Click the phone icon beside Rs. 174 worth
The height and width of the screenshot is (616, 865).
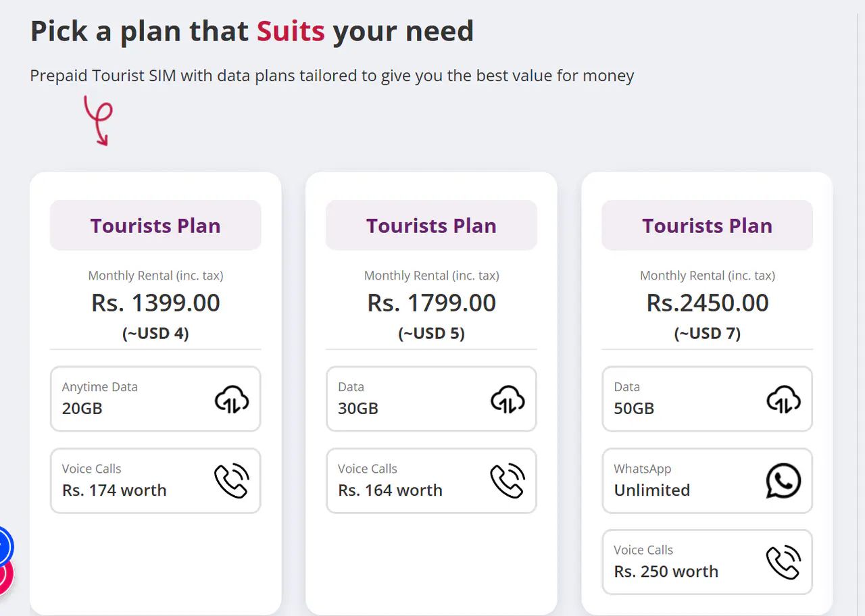click(x=232, y=481)
